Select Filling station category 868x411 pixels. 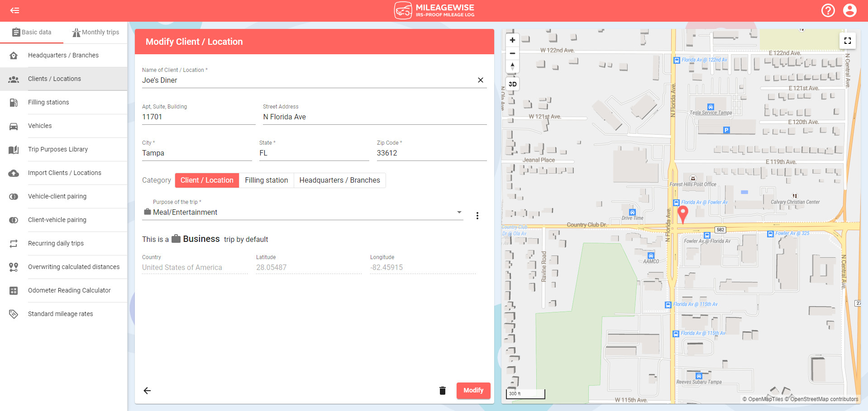click(x=266, y=180)
